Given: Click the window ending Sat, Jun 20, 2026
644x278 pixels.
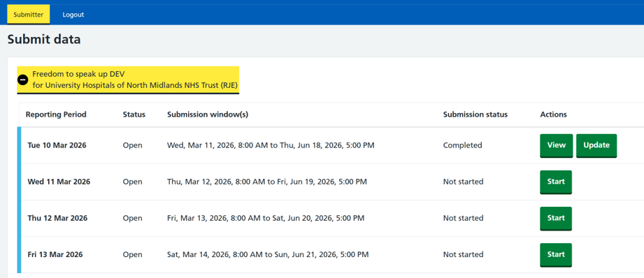Looking at the screenshot, I should point(266,218).
